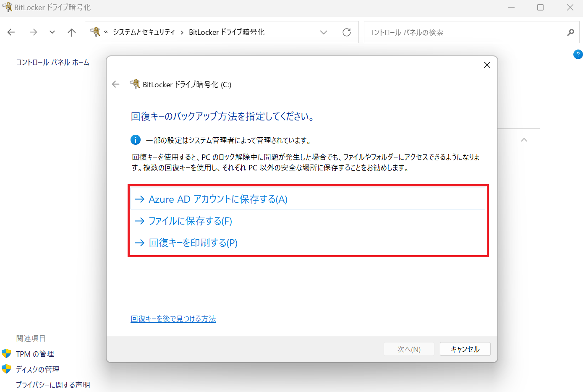The height and width of the screenshot is (392, 583).
Task: Click the 一部の設定はシステム管理者によって管理されています notice
Action: tap(228, 140)
